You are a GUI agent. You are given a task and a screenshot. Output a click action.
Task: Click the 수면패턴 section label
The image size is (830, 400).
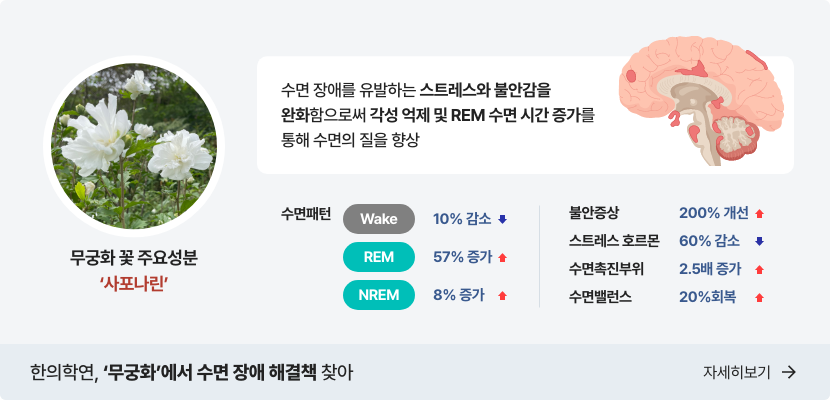tap(306, 214)
